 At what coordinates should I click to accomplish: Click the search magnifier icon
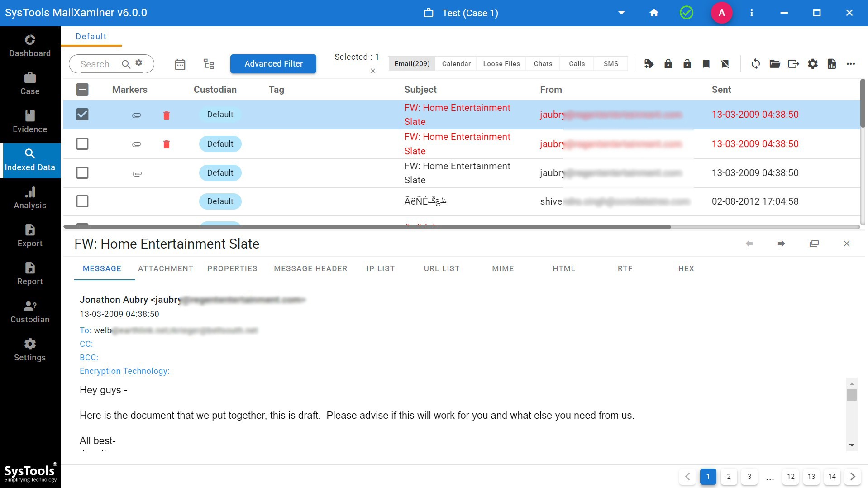pyautogui.click(x=126, y=64)
